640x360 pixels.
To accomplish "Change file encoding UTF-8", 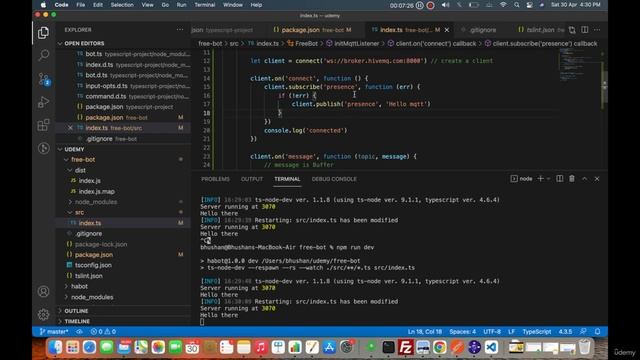I will click(x=492, y=331).
